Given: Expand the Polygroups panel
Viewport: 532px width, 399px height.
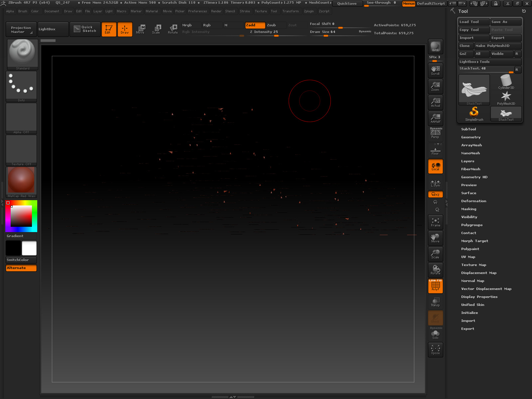Looking at the screenshot, I should (472, 225).
